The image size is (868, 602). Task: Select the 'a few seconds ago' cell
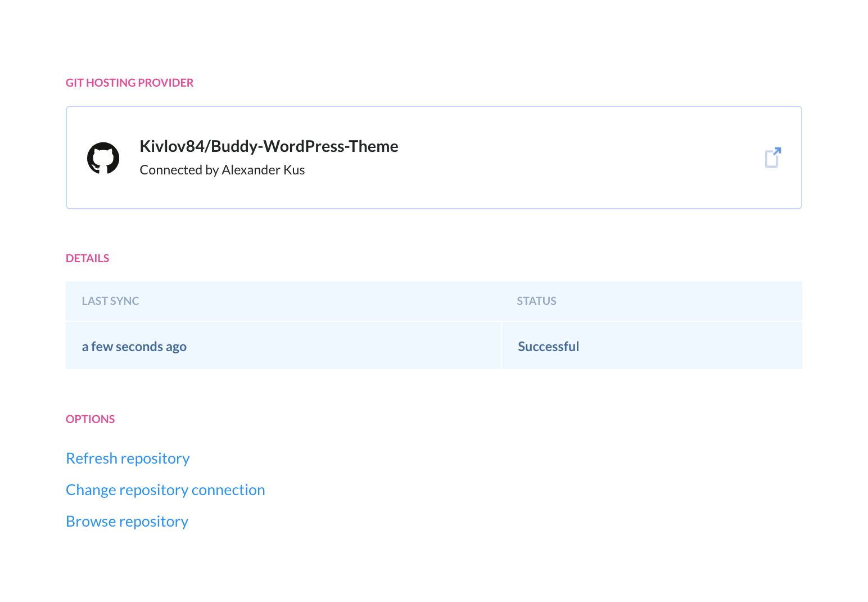coord(283,346)
